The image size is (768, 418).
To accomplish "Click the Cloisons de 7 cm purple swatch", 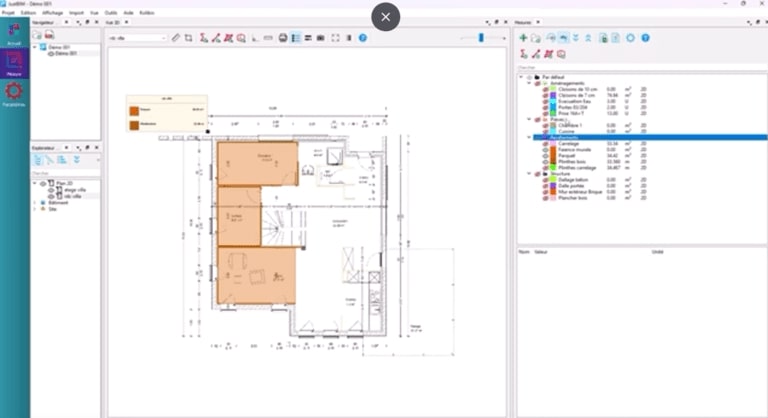I will point(553,96).
